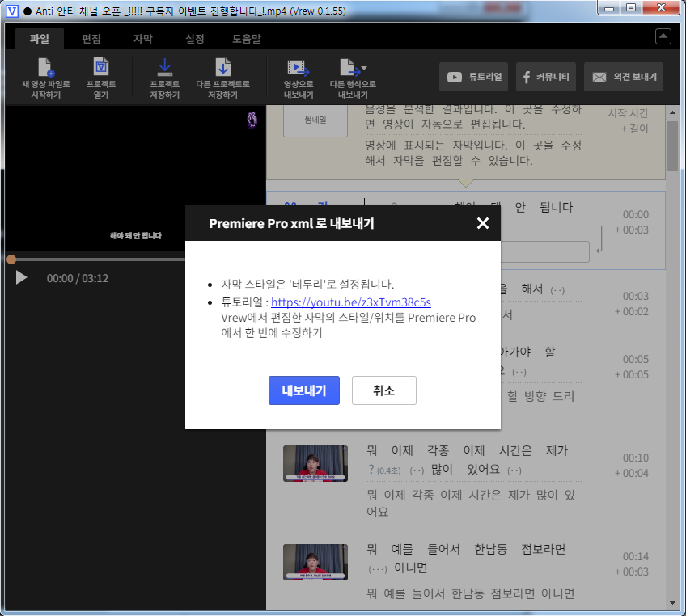Image resolution: width=686 pixels, height=616 pixels.
Task: Select the clip thumbnail at 00:14
Action: 315,562
